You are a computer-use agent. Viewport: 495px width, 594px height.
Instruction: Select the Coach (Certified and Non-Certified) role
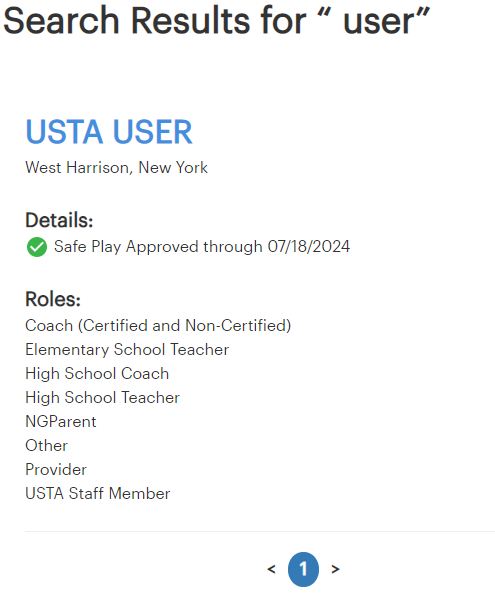[x=158, y=325]
